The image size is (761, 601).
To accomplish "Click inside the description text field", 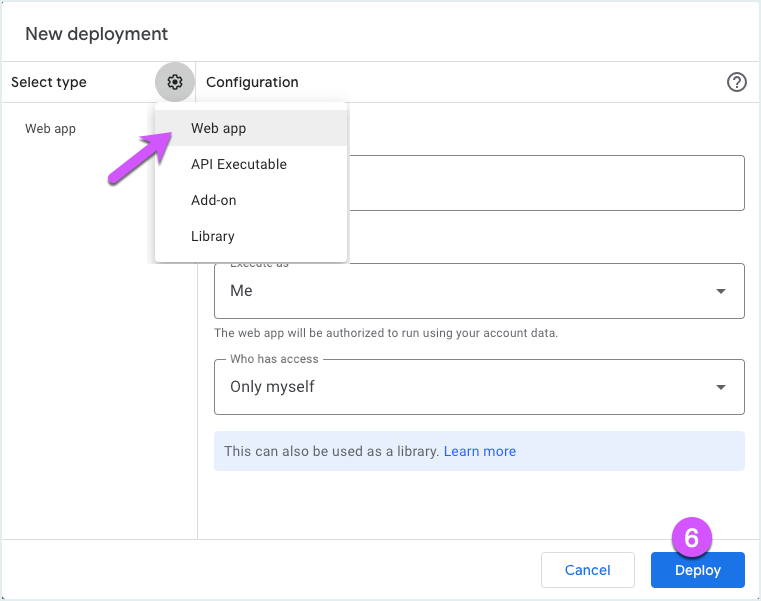I will (x=547, y=183).
